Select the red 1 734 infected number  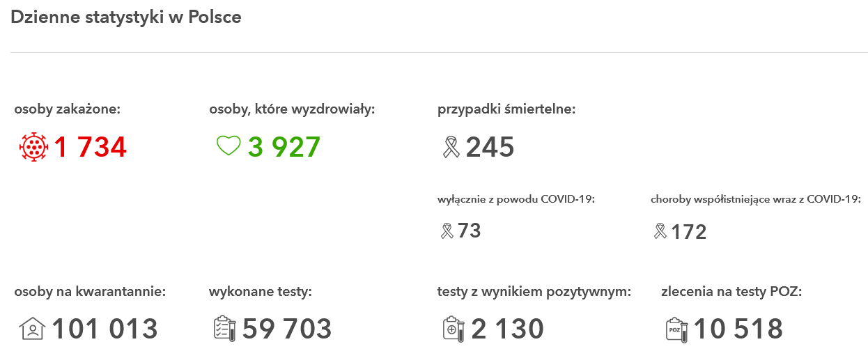[91, 147]
